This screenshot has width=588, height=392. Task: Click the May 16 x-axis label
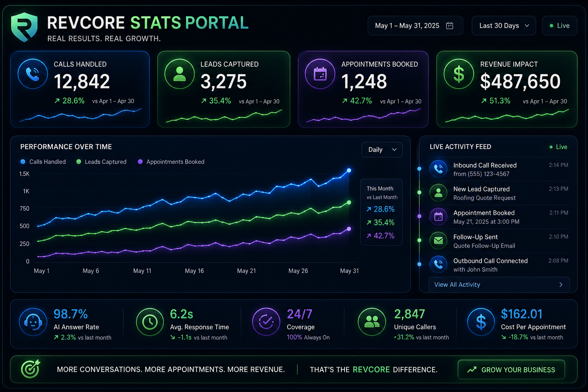point(194,271)
